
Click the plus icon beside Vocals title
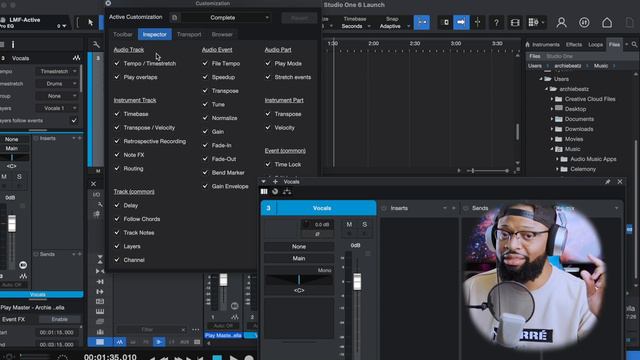[x=276, y=182]
